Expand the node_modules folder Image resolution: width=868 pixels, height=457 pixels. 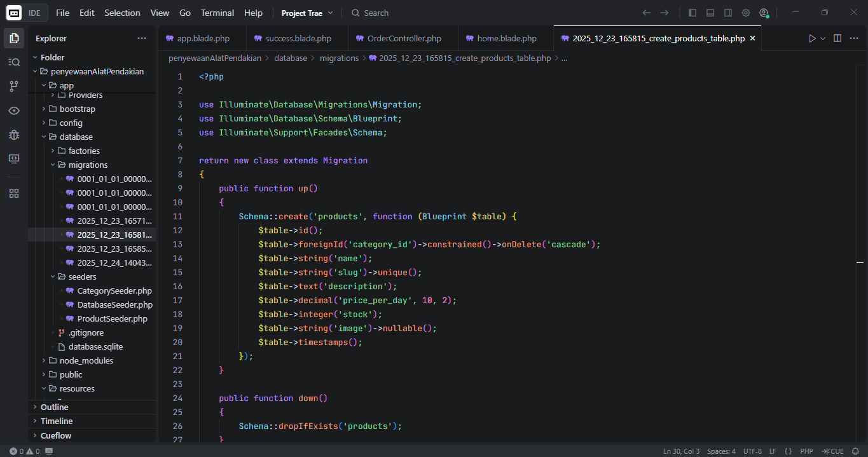pyautogui.click(x=86, y=360)
